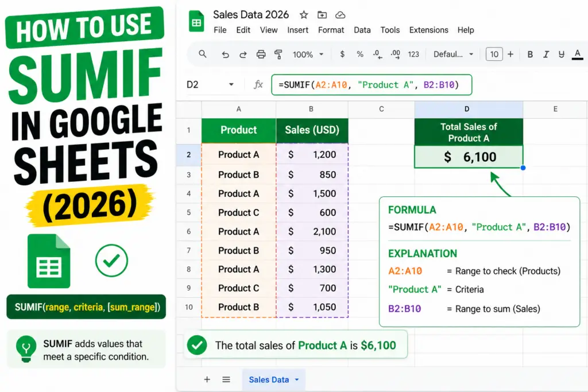Select the 850 sales cell
Screen dimensions: 588x392
point(312,174)
